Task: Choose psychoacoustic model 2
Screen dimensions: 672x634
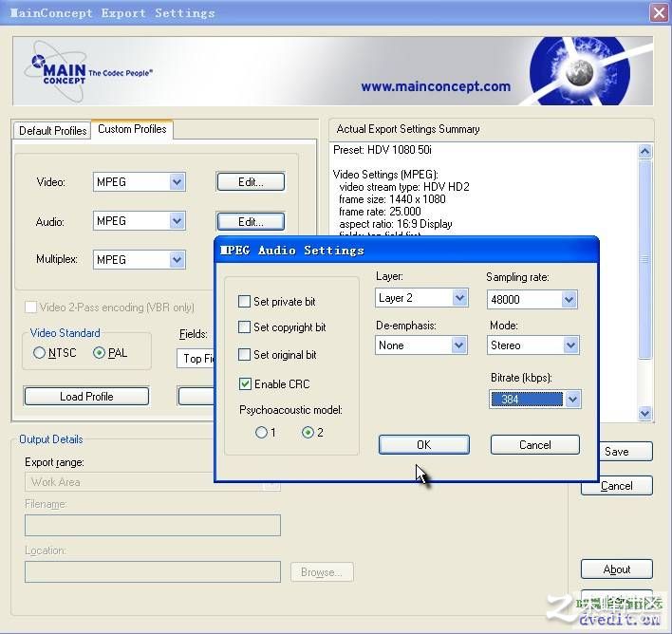Action: tap(308, 432)
